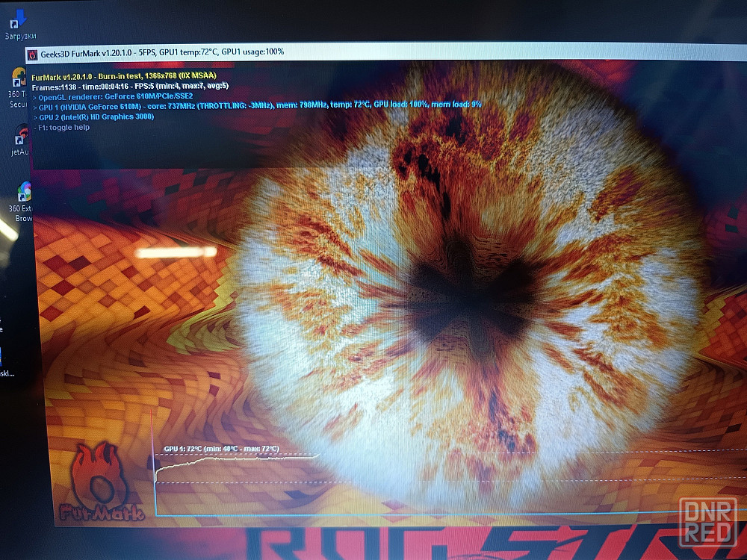Click the 'FurMark v1.20.1.0 - Burn-in test' line

coord(124,76)
